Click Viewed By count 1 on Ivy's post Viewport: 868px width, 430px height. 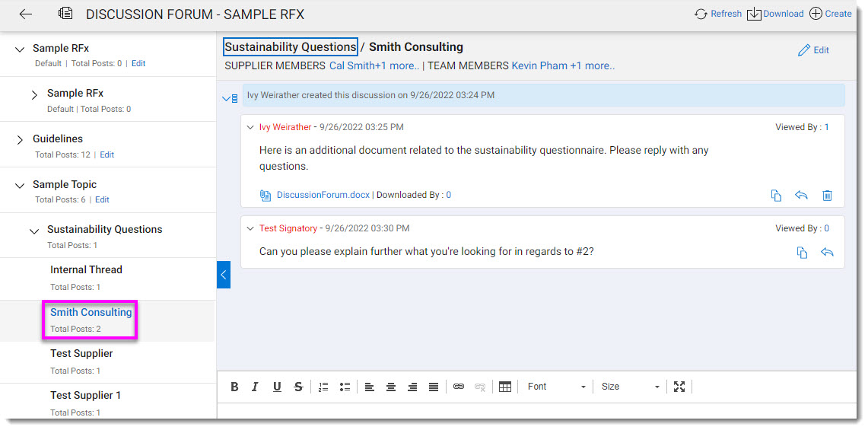(826, 127)
